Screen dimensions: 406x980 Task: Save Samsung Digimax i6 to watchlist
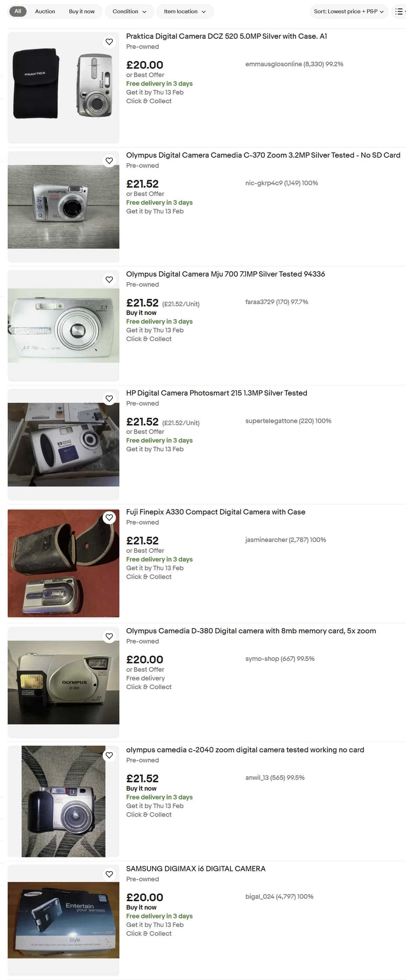click(109, 874)
